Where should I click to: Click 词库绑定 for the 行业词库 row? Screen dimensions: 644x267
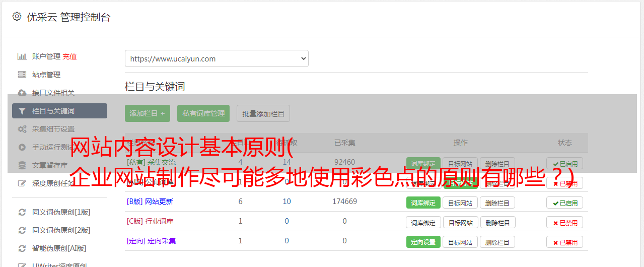click(423, 222)
